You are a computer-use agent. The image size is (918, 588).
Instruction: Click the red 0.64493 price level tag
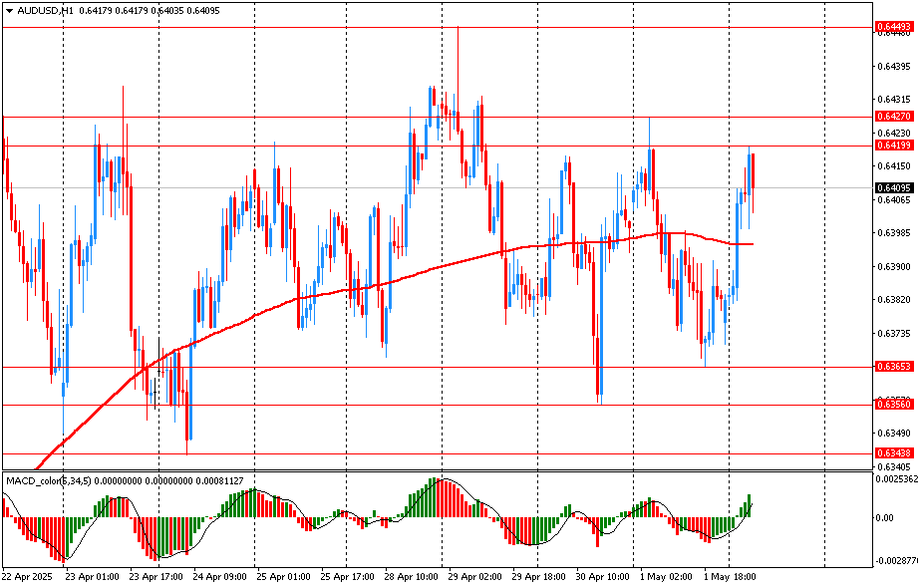click(893, 27)
